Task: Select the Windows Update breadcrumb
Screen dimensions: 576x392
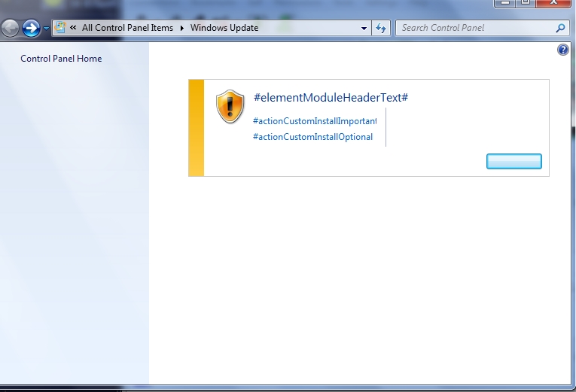Action: [224, 28]
